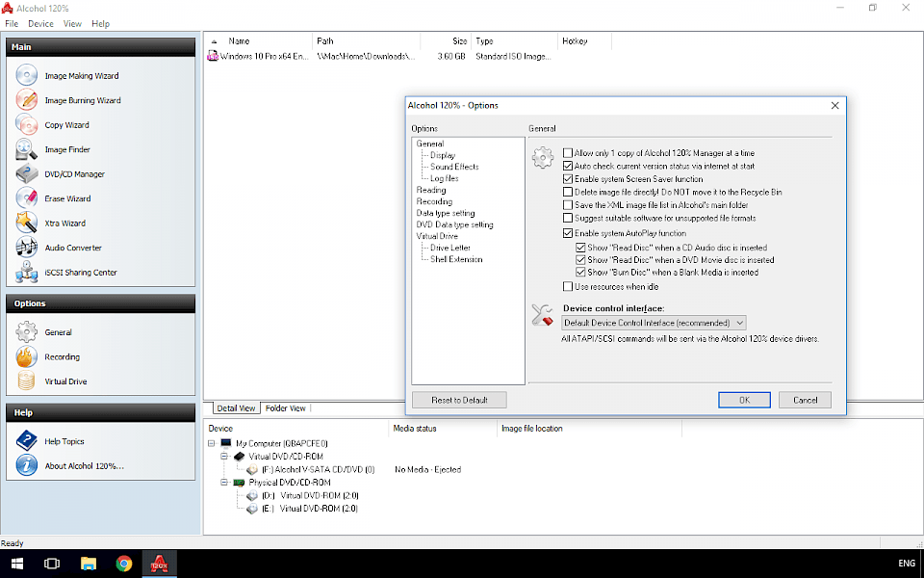Click Reset to Default button
The image size is (924, 578).
coord(459,400)
